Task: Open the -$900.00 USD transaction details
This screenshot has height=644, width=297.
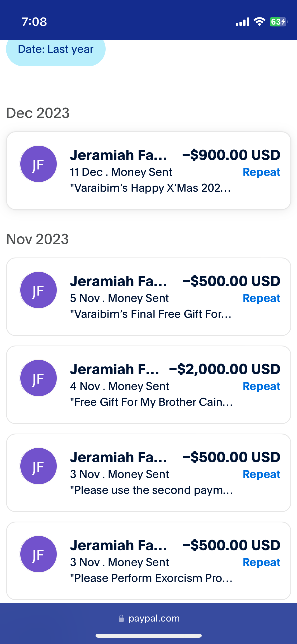Action: click(x=149, y=171)
